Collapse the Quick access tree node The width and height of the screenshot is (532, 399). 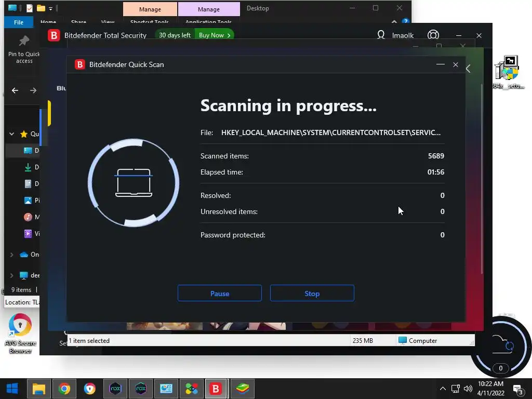click(x=12, y=134)
